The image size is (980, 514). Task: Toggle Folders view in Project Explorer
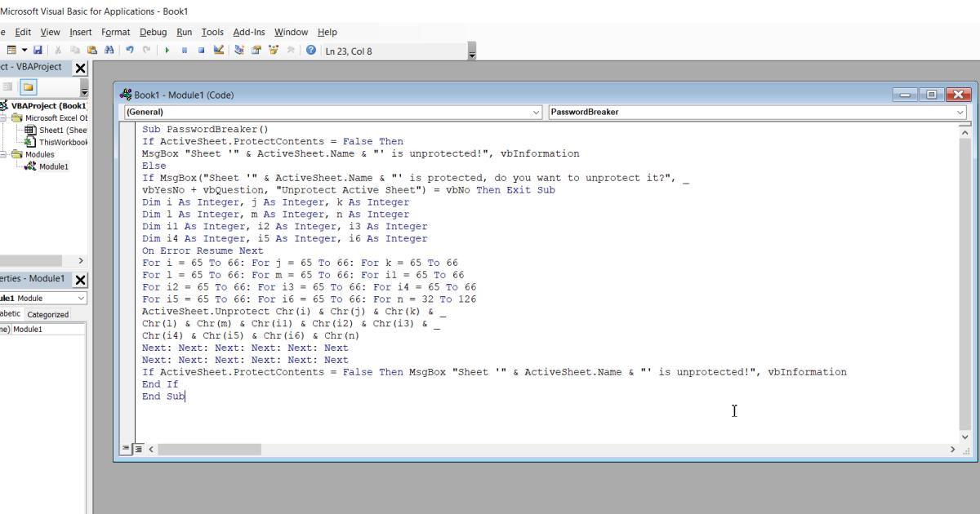pos(29,86)
